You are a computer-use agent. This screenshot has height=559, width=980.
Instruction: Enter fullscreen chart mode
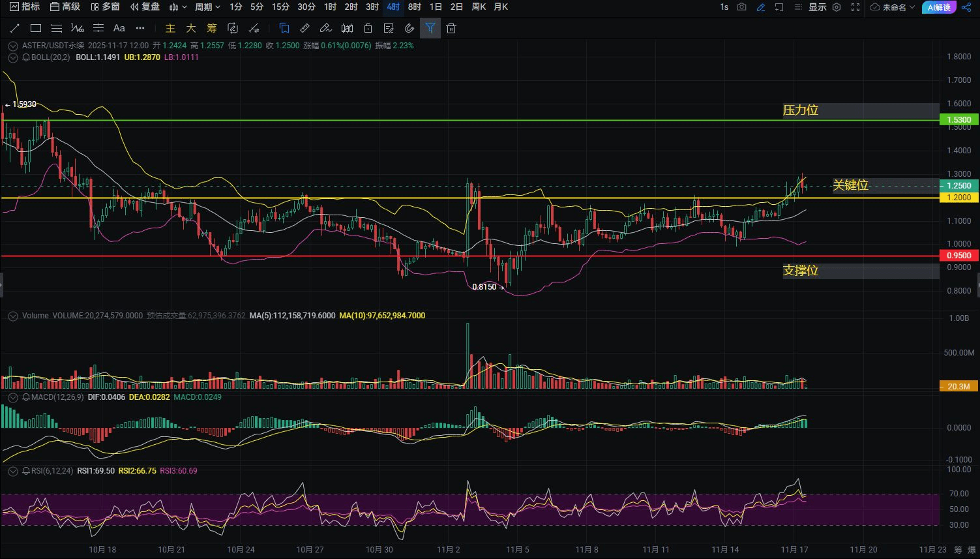point(855,7)
